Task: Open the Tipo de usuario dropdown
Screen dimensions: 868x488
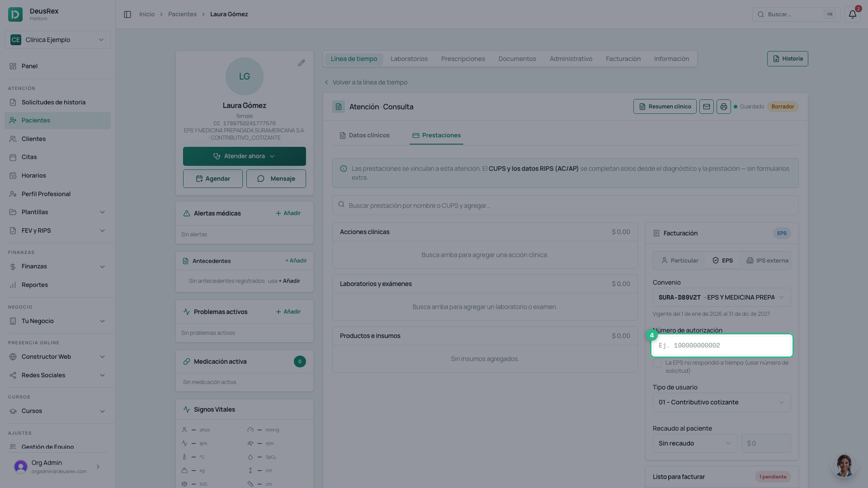Action: 722,402
